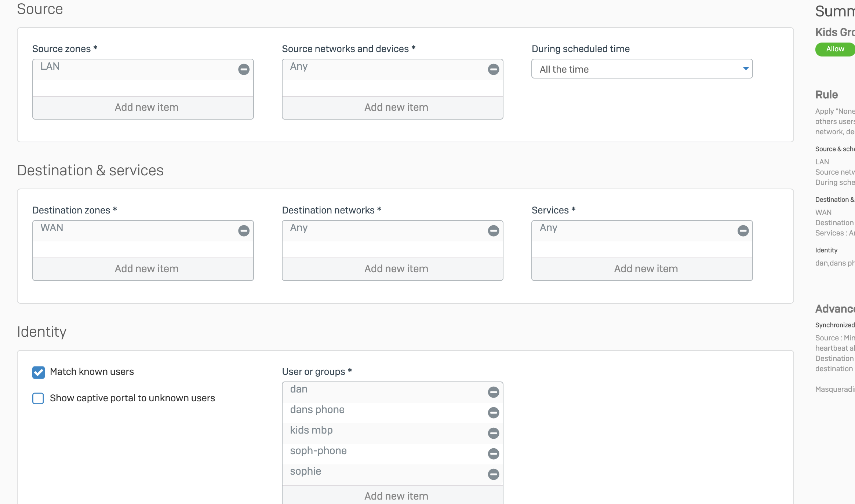Remove sophie from user list
Screen dimensions: 855x504
[493, 474]
